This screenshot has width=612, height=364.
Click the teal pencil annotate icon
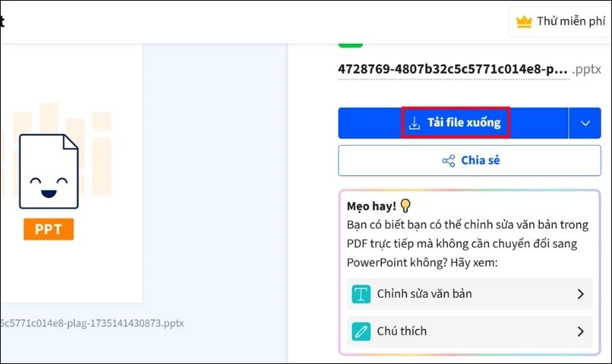point(361,331)
